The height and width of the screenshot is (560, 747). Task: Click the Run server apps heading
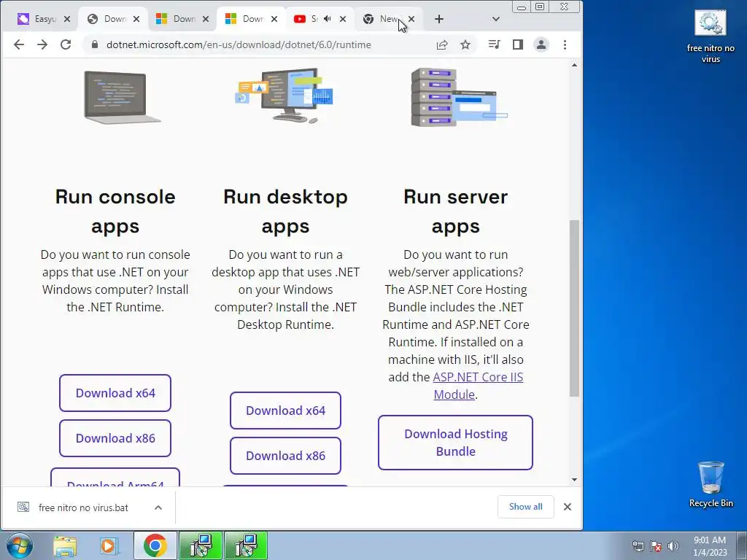tap(455, 211)
